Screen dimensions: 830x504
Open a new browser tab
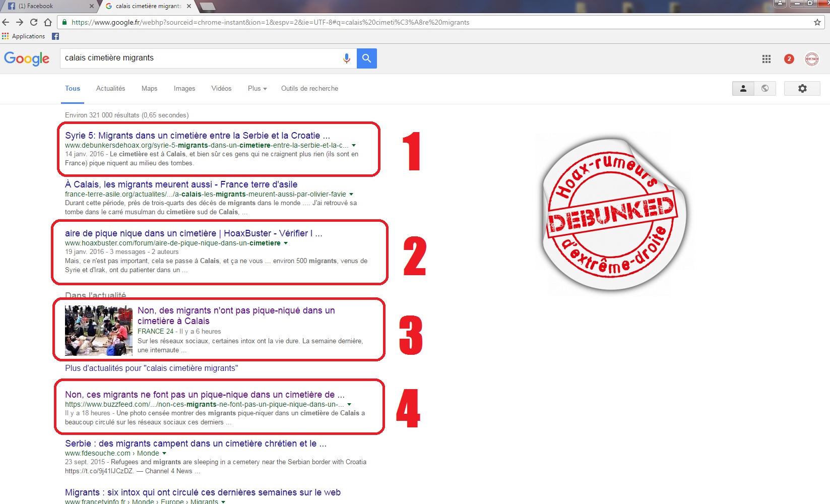tap(208, 7)
